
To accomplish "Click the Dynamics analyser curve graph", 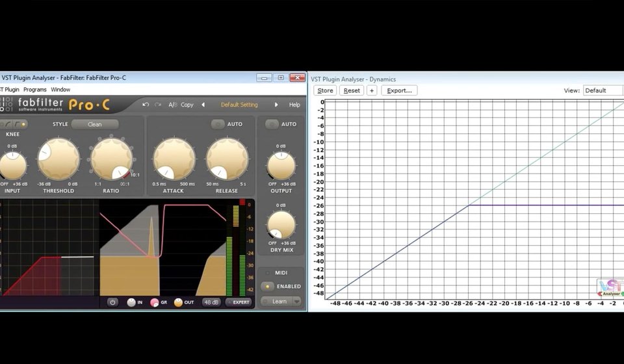I will coord(474,200).
